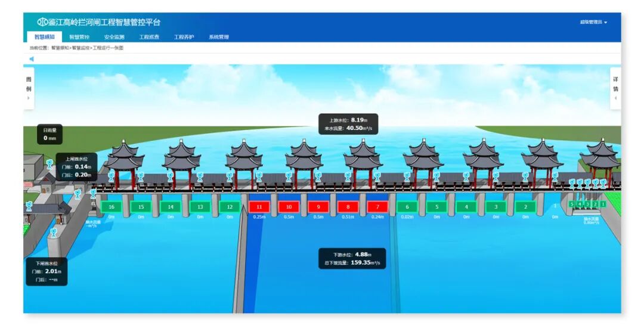644x325 pixels.
Task: Open the 超级管理员 user dropdown
Action: (593, 22)
